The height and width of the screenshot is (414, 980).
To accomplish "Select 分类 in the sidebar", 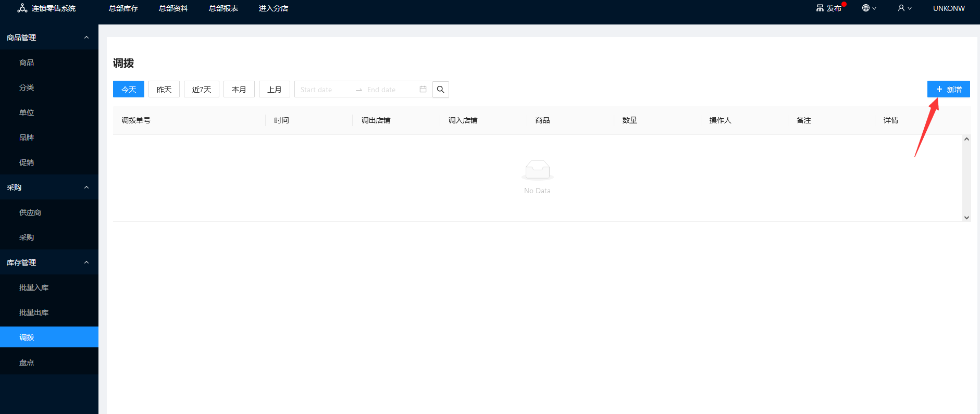I will coord(49,87).
